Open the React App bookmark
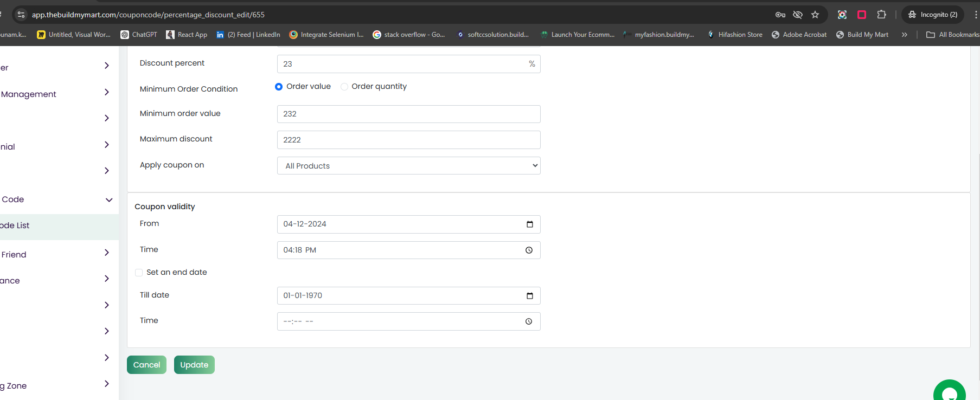980x400 pixels. (187, 35)
